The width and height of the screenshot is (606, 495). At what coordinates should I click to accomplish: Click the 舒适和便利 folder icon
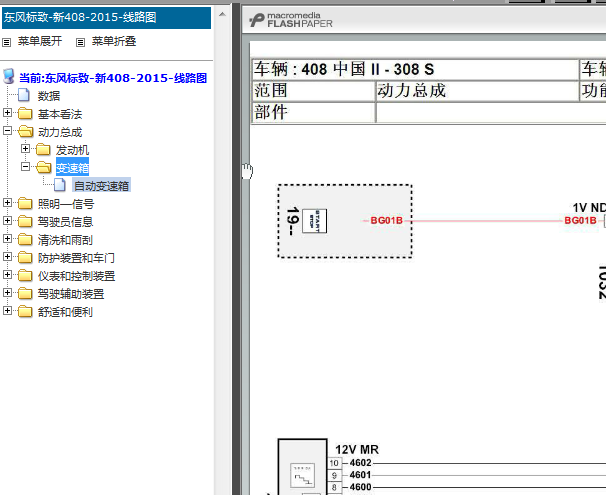pos(25,311)
